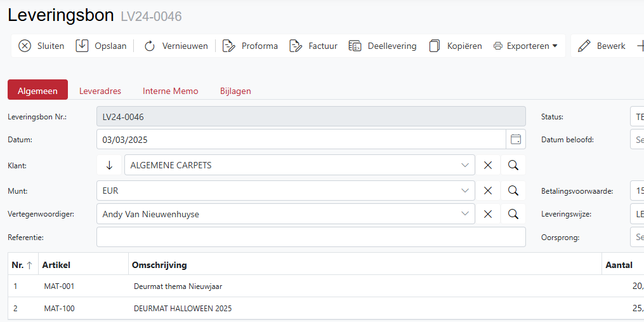Open the Vertegenwoordiger dropdown list
This screenshot has height=322, width=644.
[465, 214]
